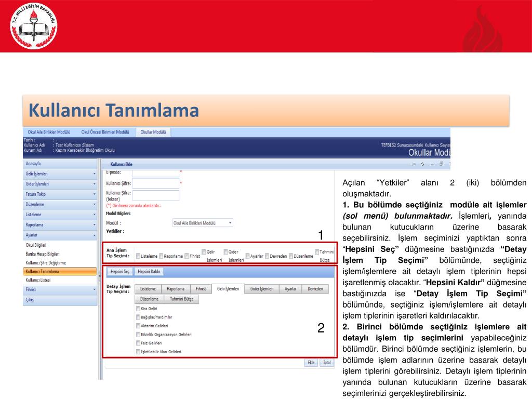Click the E-posta input field
This screenshot has height=399, width=532.
point(155,173)
